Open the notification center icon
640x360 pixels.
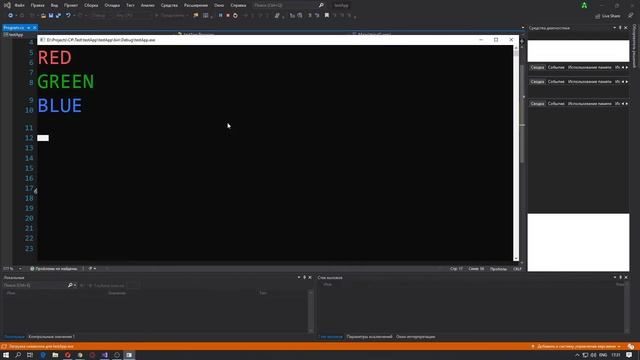click(629, 355)
